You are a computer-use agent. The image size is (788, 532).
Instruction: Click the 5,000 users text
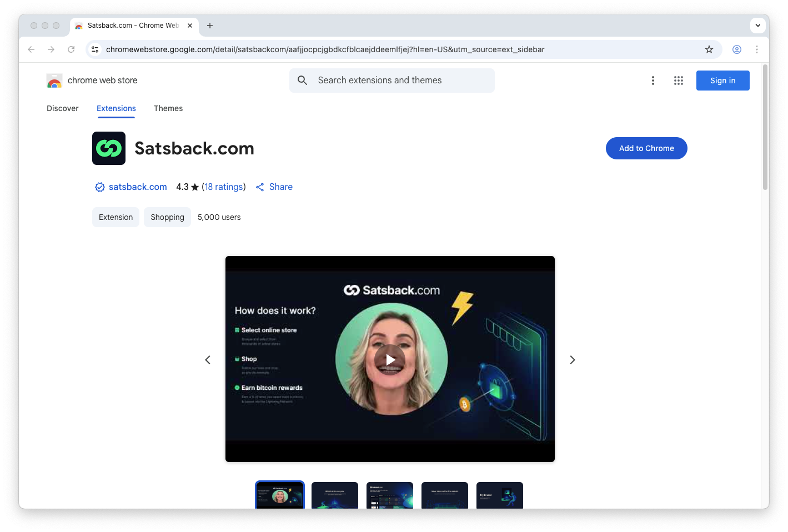(x=219, y=217)
